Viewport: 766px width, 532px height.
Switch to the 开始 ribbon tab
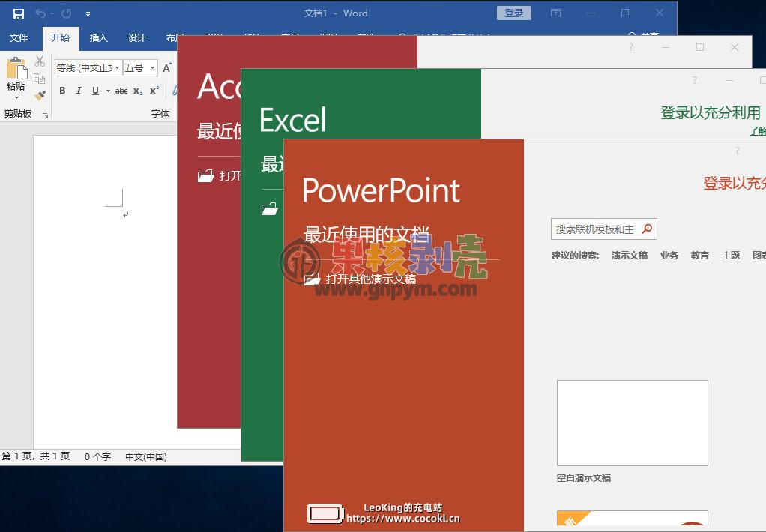(61, 37)
